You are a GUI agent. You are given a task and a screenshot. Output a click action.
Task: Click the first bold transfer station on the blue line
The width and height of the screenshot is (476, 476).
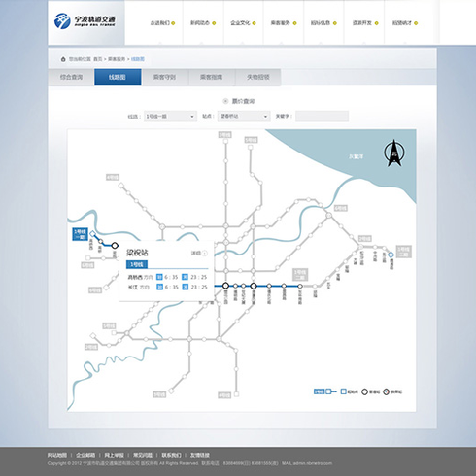click(x=225, y=286)
